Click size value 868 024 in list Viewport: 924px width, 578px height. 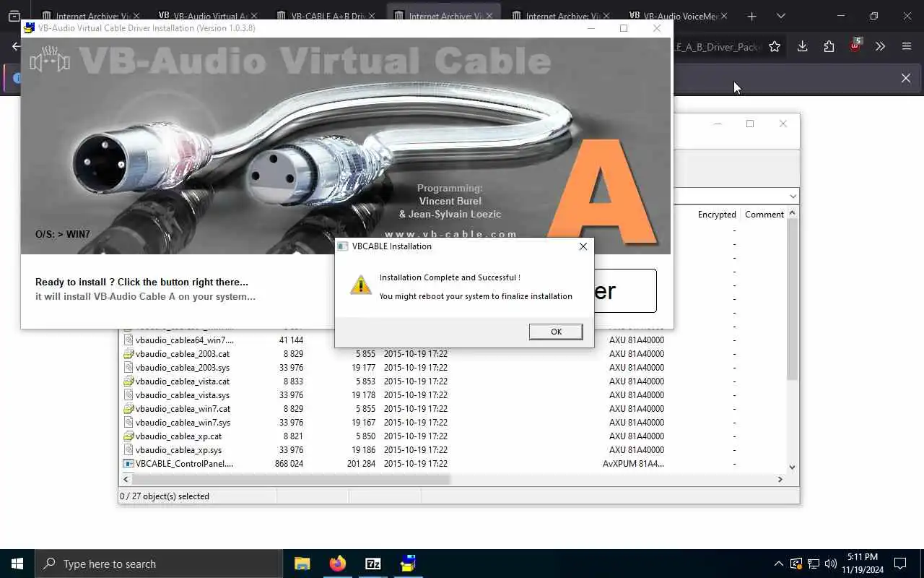289,464
